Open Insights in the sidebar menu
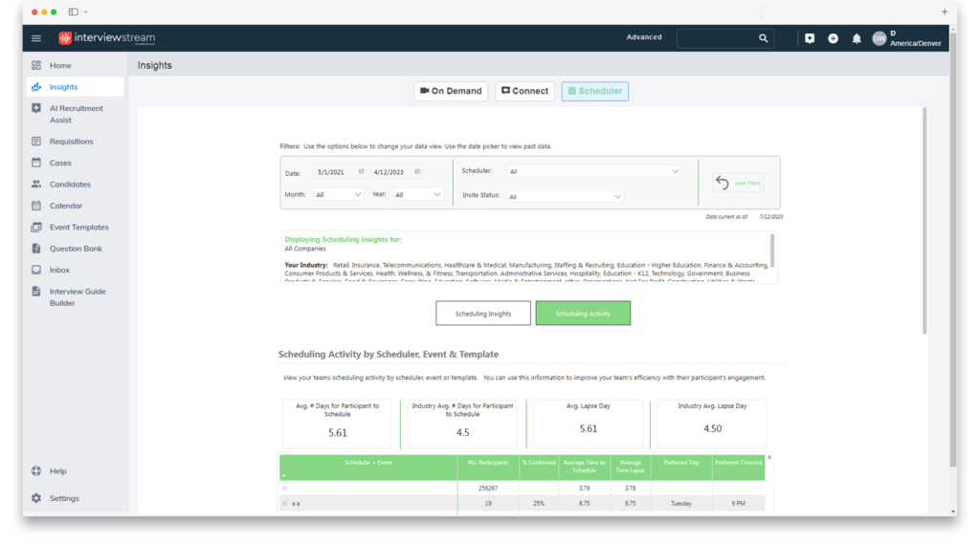The width and height of the screenshot is (980, 547). (75, 87)
